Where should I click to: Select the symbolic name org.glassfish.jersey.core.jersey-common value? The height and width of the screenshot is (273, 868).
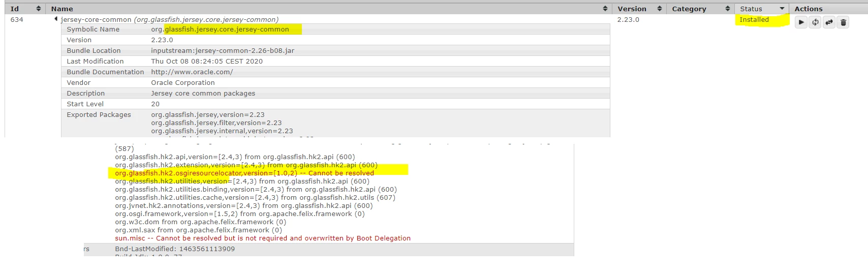click(x=220, y=29)
